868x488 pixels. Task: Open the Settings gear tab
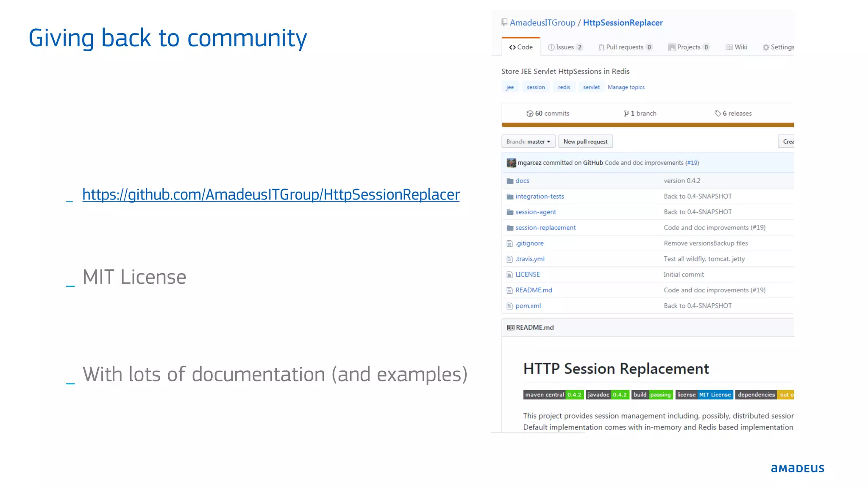point(778,47)
